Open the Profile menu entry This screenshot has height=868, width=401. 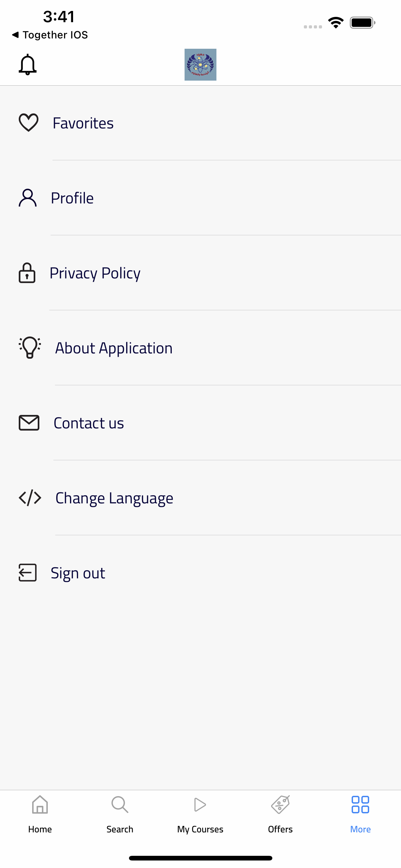point(200,198)
